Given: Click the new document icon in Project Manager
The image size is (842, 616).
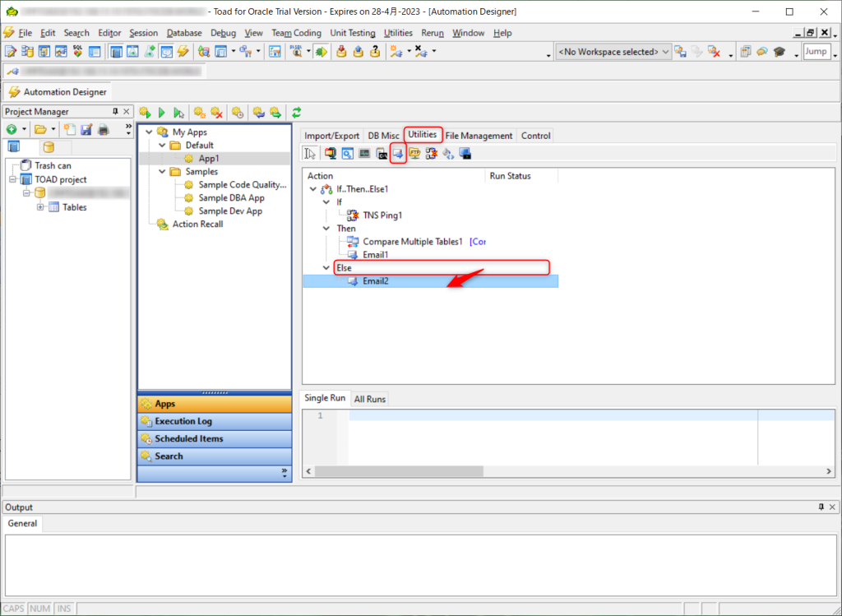Looking at the screenshot, I should 69,129.
